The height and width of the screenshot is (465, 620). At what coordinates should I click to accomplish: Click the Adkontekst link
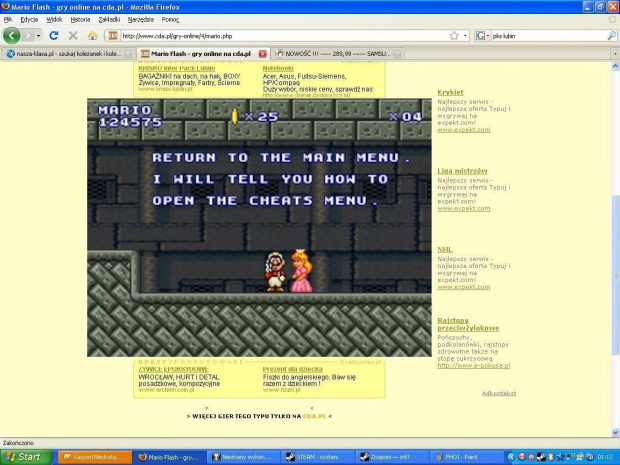pos(499,393)
